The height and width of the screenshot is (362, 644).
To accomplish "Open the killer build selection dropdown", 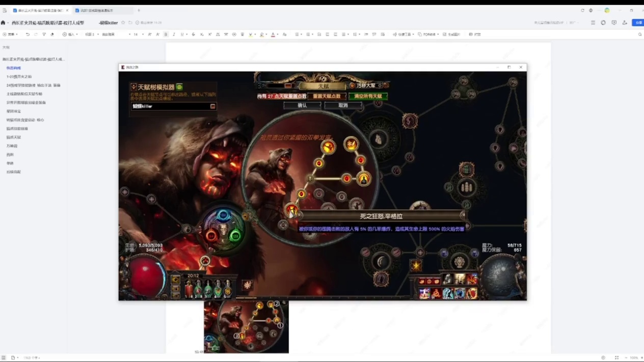I will point(212,106).
